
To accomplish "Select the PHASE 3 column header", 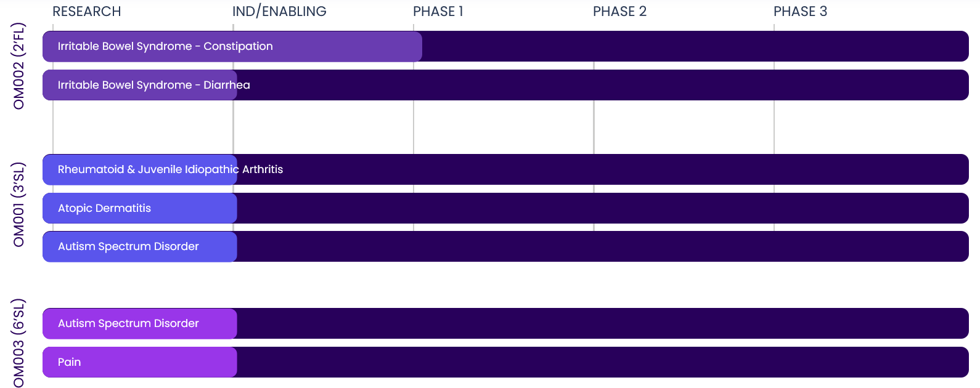I will coord(800,12).
